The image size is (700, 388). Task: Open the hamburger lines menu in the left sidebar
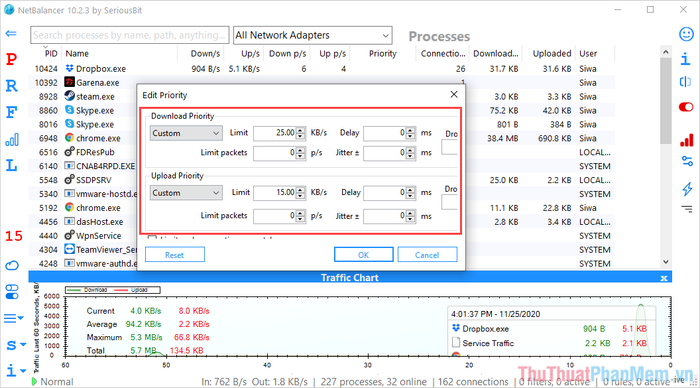13,318
